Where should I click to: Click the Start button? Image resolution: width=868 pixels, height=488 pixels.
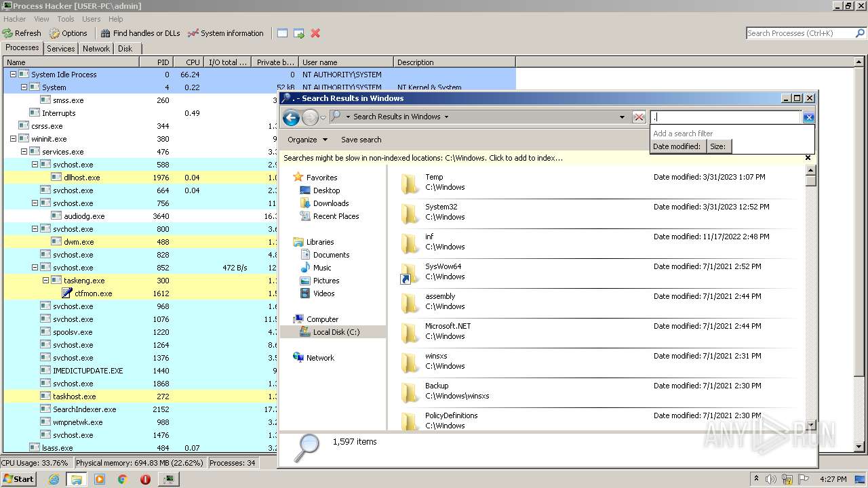[x=19, y=479]
